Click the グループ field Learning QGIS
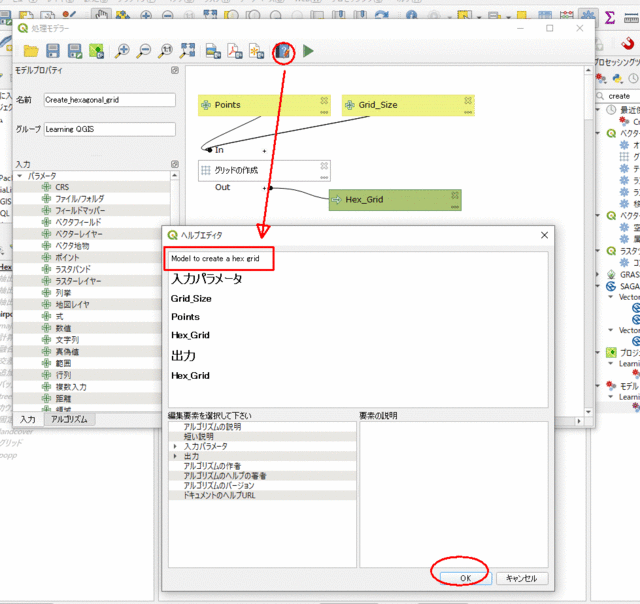This screenshot has height=604, width=640. (x=109, y=129)
